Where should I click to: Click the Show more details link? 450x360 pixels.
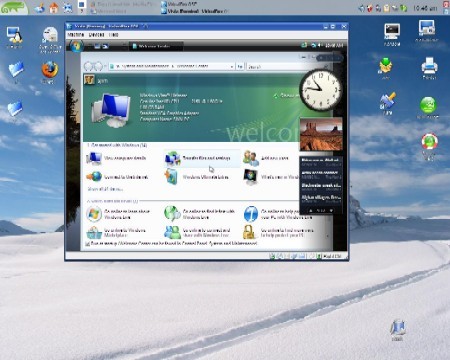click(286, 95)
